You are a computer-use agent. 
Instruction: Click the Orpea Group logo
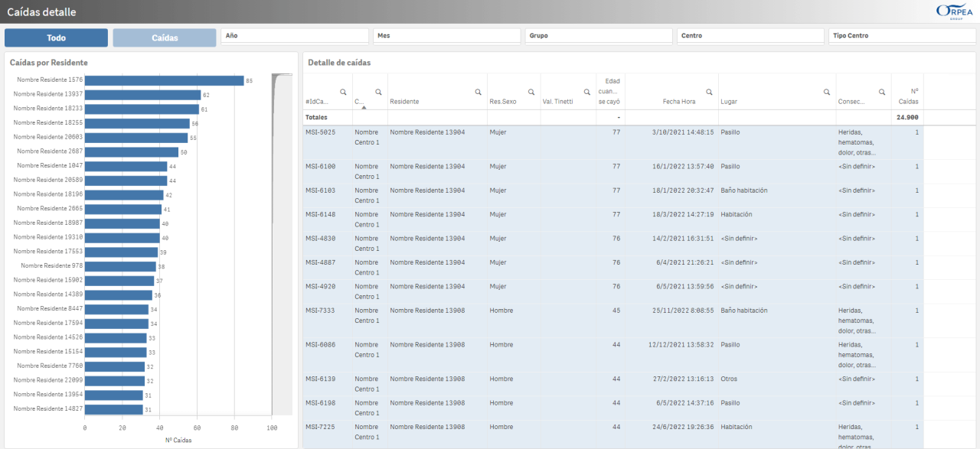point(954,11)
